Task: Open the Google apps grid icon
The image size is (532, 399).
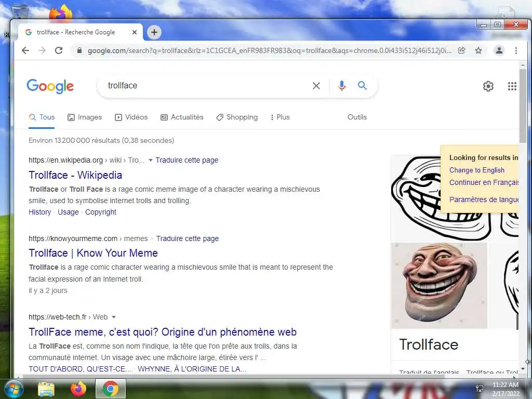Action: tap(512, 86)
